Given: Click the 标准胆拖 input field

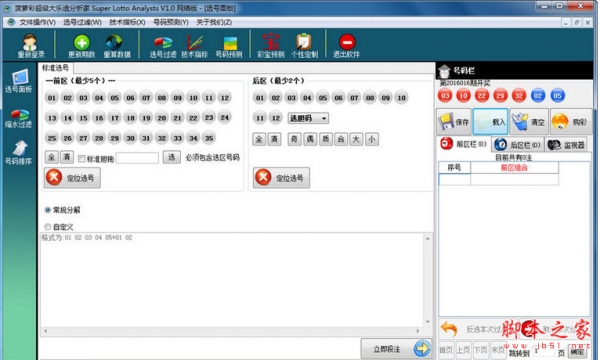Looking at the screenshot, I should [x=137, y=158].
